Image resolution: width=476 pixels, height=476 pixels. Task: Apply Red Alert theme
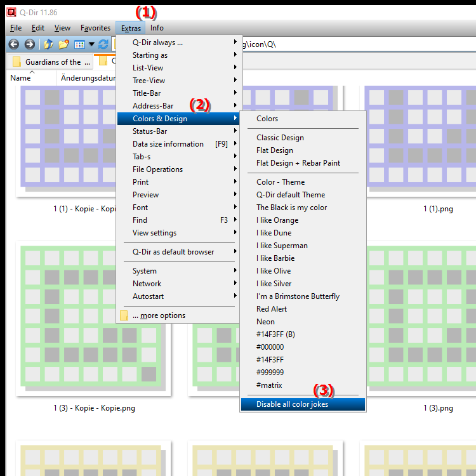tap(303, 309)
